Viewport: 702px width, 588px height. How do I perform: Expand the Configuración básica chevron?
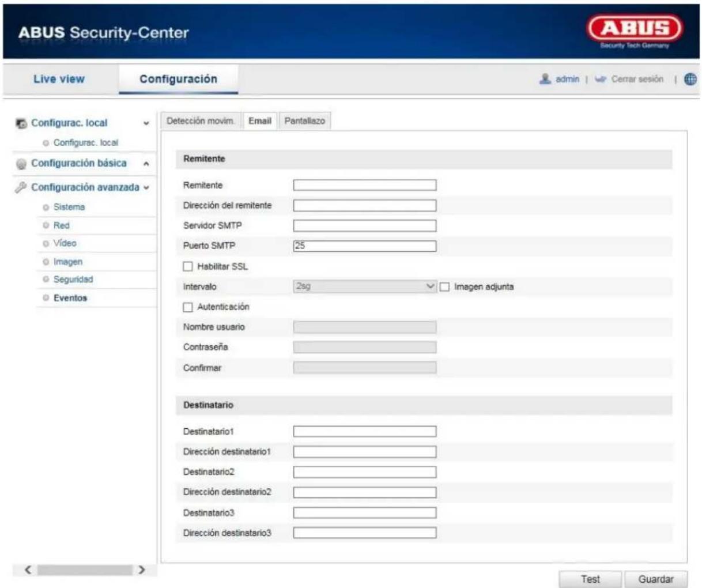[x=146, y=164]
